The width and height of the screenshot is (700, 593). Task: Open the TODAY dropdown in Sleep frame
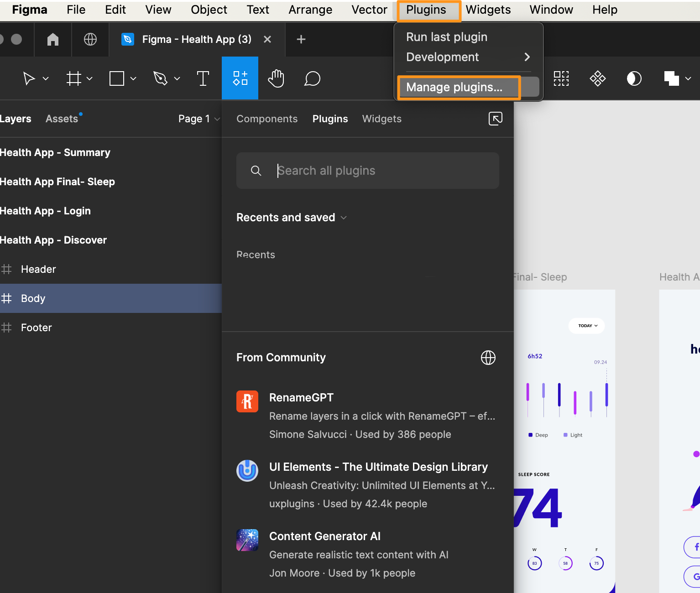pos(587,326)
